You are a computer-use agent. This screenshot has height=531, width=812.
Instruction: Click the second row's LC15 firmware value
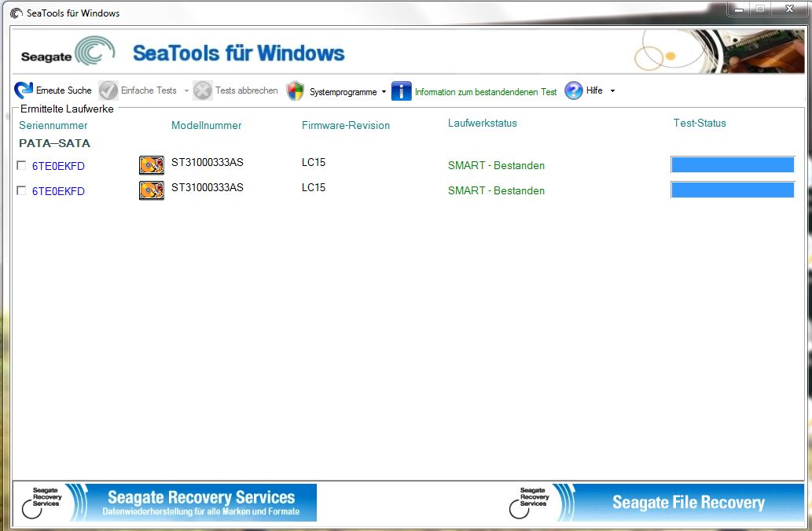[x=314, y=187]
